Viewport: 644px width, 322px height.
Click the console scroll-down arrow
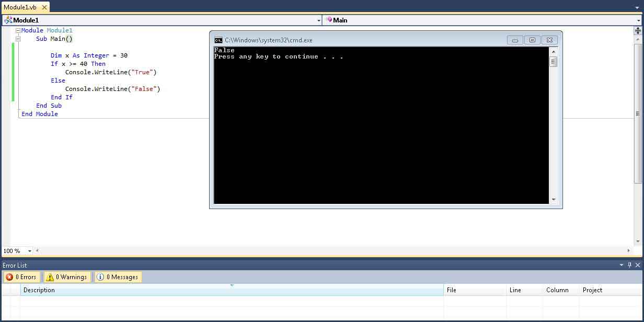tap(554, 199)
